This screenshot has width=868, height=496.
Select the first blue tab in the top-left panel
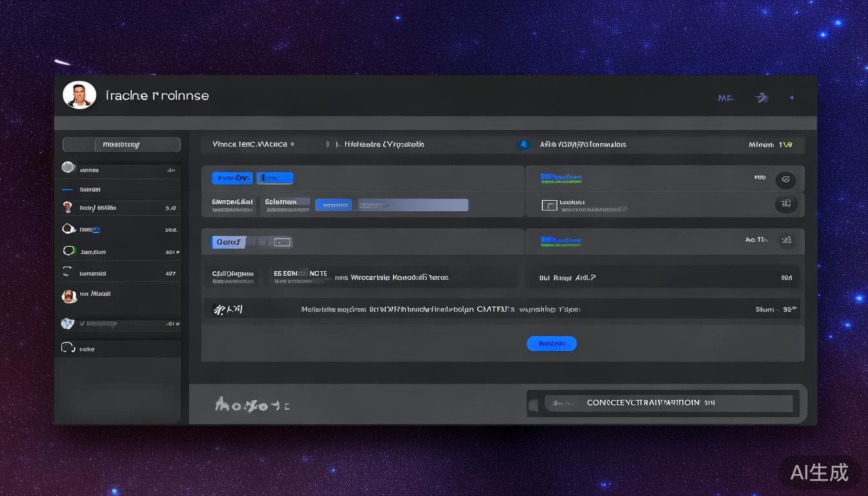coord(232,178)
